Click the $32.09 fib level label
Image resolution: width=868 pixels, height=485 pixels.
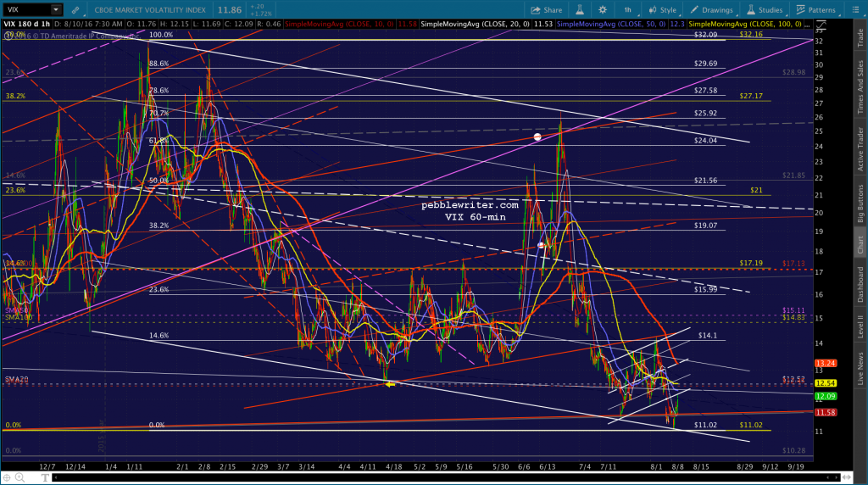click(x=706, y=34)
